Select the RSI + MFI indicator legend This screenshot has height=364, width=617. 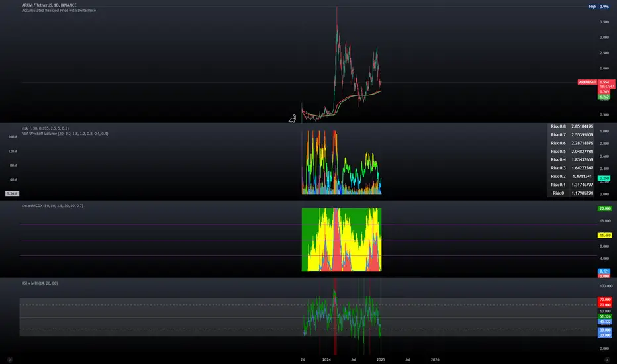pyautogui.click(x=39, y=283)
